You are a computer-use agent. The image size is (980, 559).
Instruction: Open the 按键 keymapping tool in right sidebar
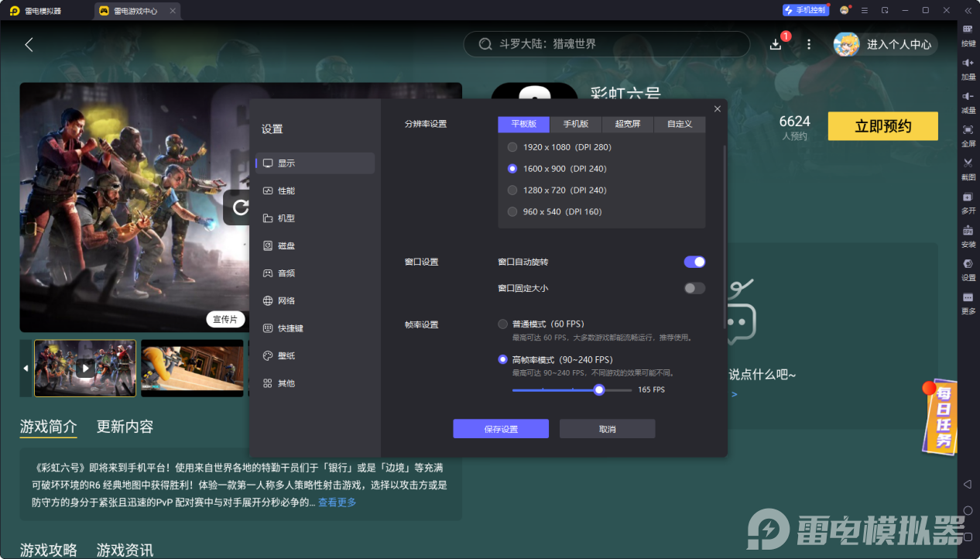[x=968, y=35]
